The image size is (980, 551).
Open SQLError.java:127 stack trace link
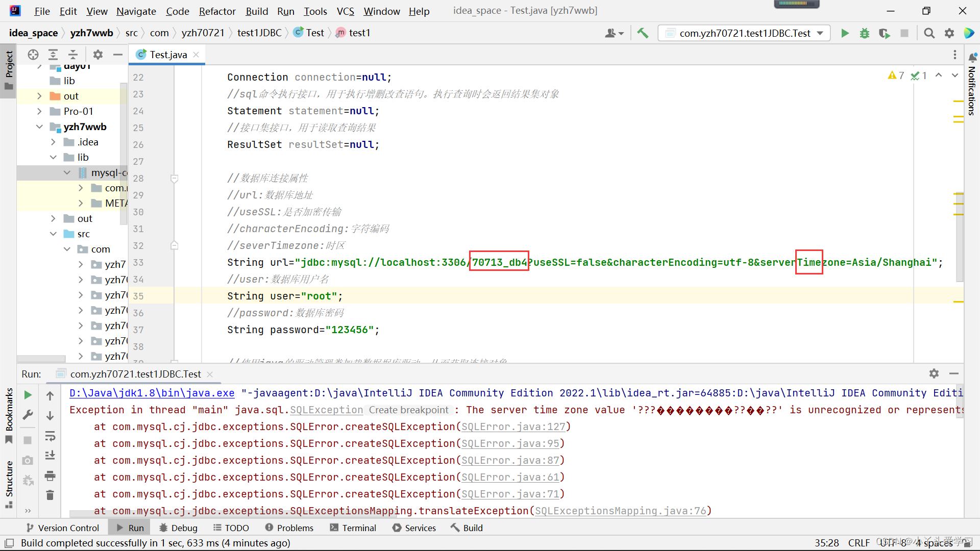pyautogui.click(x=513, y=427)
